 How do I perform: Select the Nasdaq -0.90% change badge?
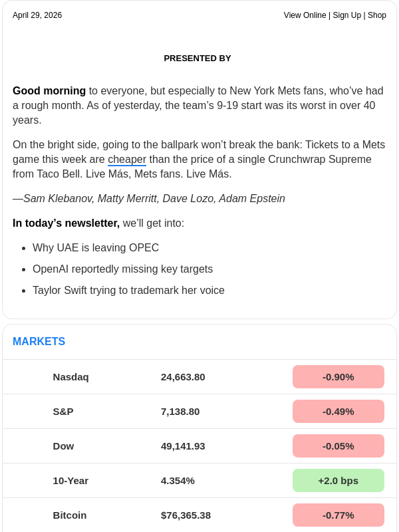pos(338,377)
